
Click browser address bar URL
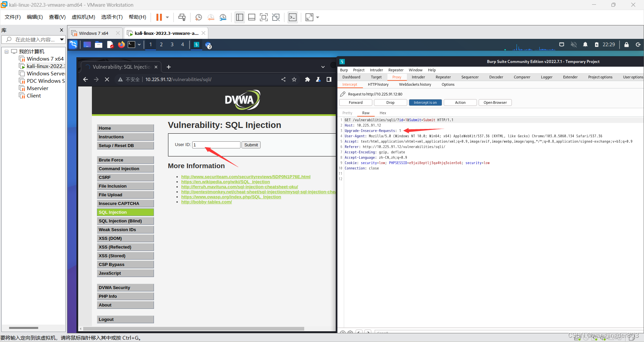click(178, 79)
